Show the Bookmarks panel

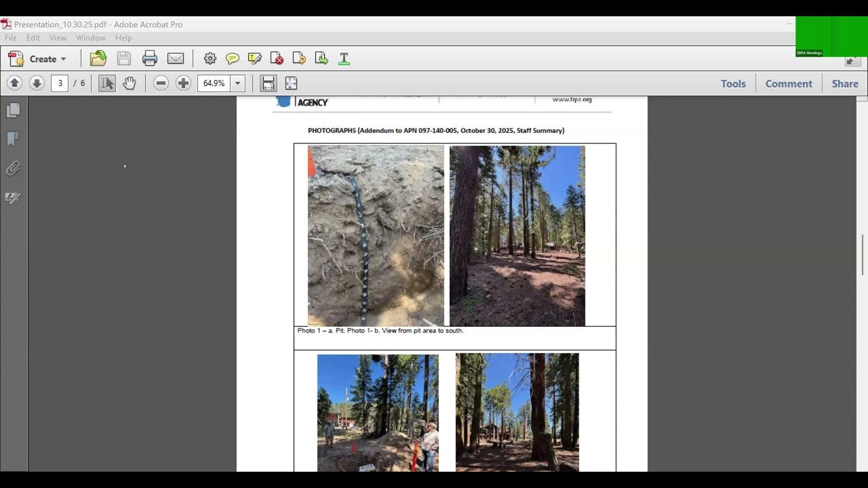tap(13, 139)
